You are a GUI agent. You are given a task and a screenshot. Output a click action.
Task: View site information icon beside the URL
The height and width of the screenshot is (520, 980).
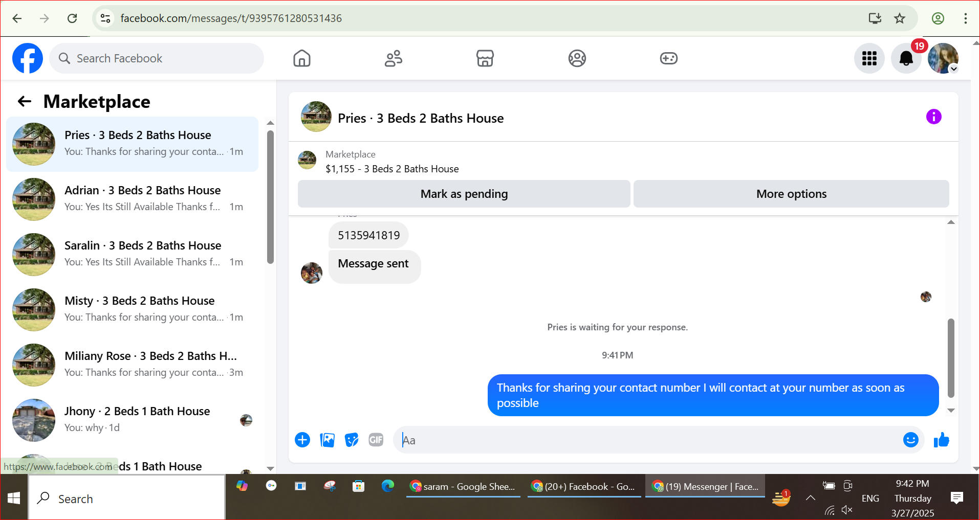click(105, 18)
